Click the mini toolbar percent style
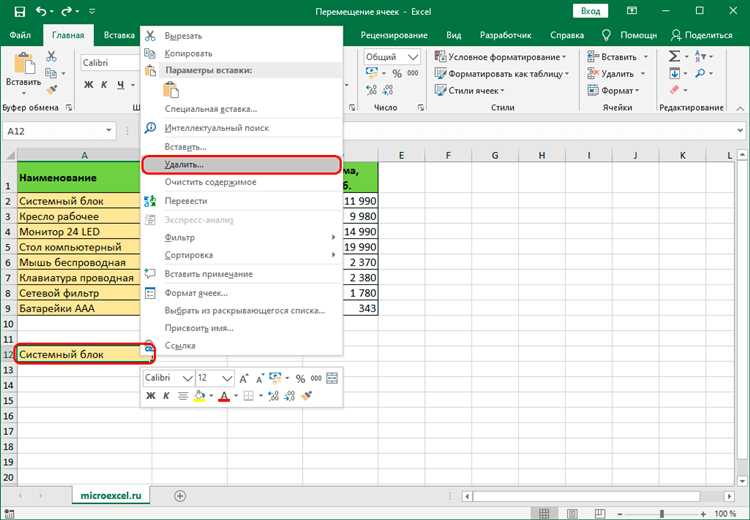 coord(300,378)
